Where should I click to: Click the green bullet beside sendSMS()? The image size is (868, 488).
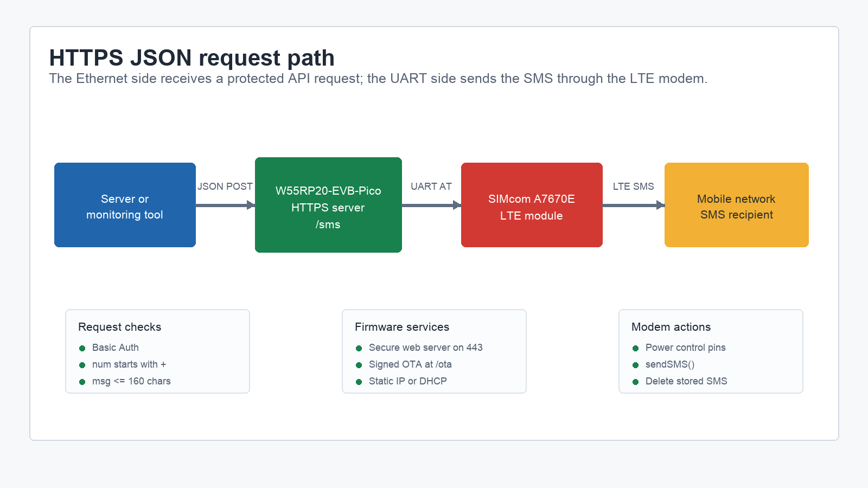(636, 365)
